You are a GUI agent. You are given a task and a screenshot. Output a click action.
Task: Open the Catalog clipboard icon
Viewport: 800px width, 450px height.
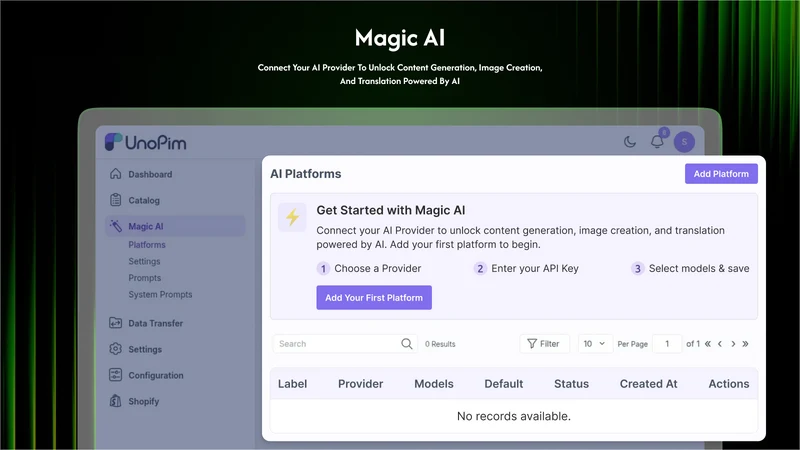pyautogui.click(x=116, y=200)
